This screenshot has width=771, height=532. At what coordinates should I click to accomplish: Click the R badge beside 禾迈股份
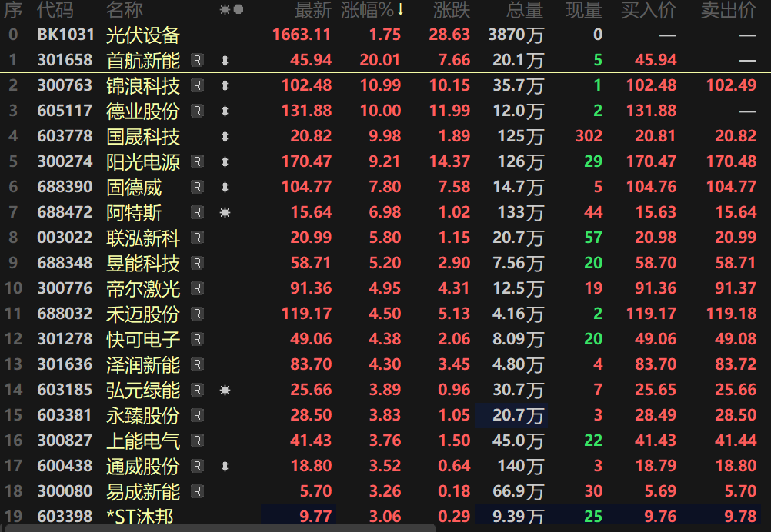point(197,314)
